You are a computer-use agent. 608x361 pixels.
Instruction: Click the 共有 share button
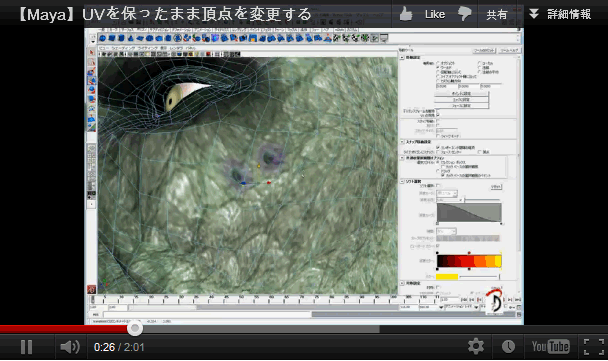click(x=497, y=14)
